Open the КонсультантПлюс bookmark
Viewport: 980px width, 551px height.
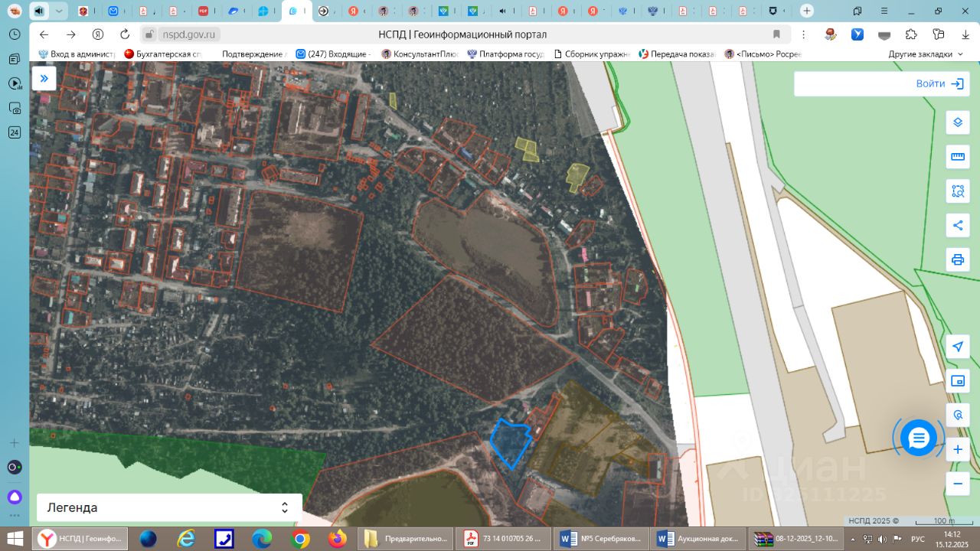coord(420,54)
